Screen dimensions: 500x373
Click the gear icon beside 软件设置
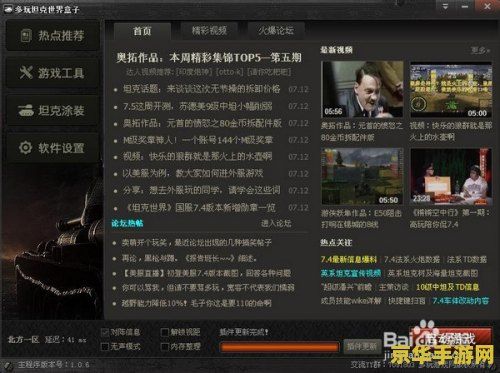(x=26, y=147)
